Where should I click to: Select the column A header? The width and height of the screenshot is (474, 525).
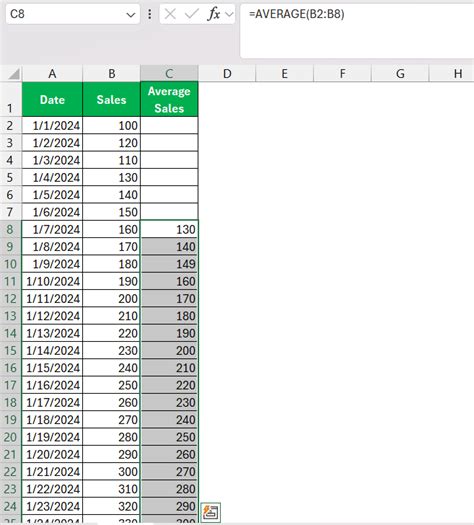click(x=52, y=73)
